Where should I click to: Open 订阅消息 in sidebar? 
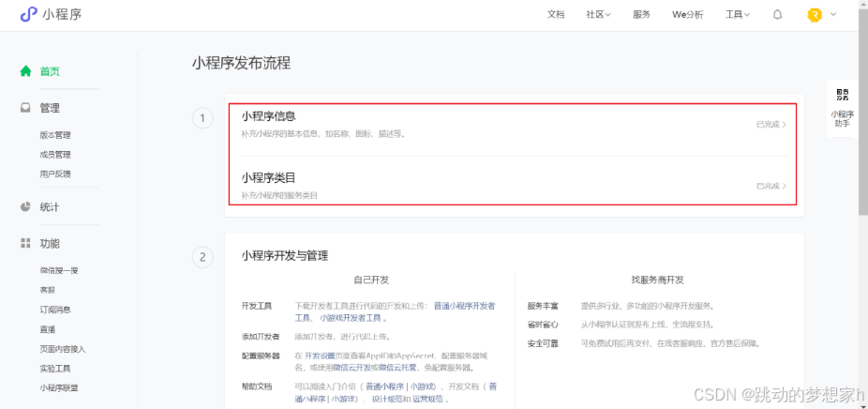pos(55,310)
